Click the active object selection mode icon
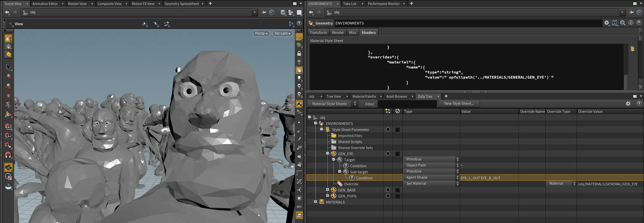Screen dimensions: 644x223 click(8, 38)
